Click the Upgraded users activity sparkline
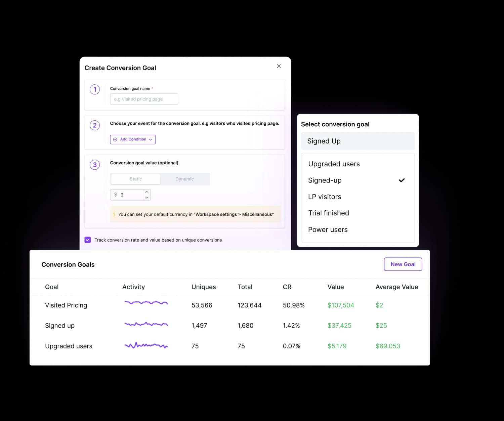 pos(146,345)
